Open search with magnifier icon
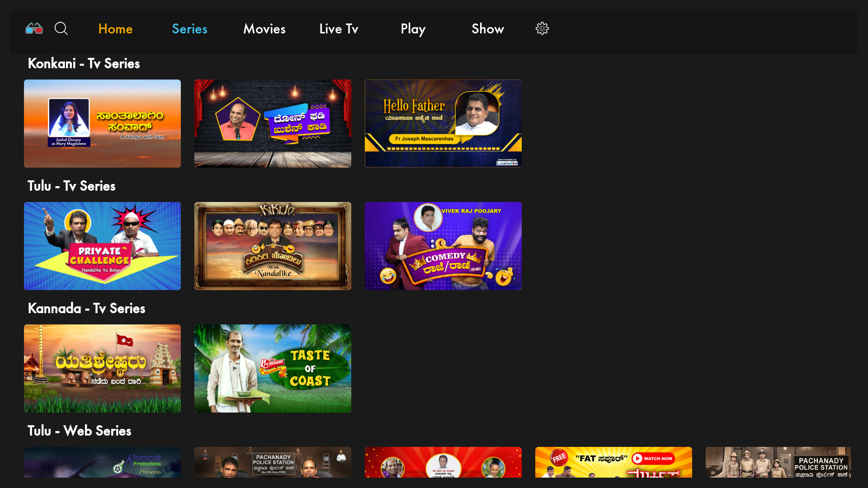The height and width of the screenshot is (488, 868). point(61,28)
